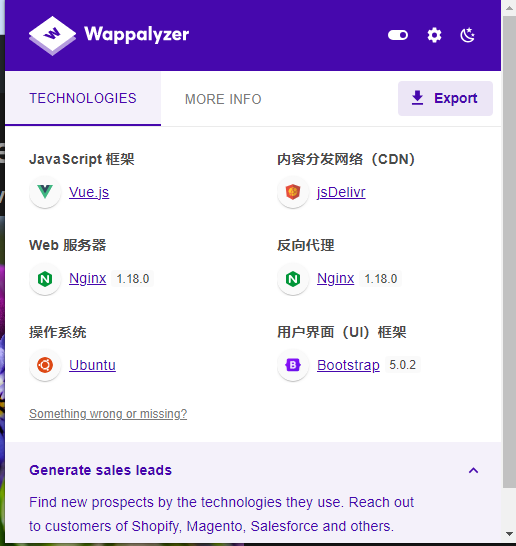The image size is (516, 546).
Task: Click the Nginx icon under 反向代理
Action: 293,279
